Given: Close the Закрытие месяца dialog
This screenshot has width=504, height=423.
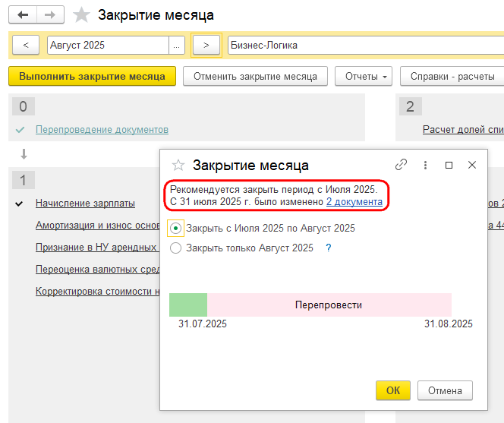Looking at the screenshot, I should (472, 165).
